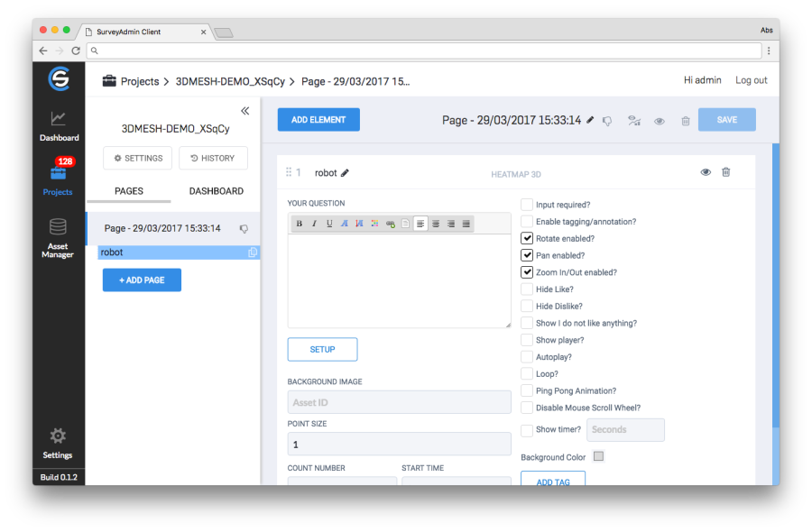The image size is (812, 532).
Task: Open Projects in the sidebar
Action: 58,178
